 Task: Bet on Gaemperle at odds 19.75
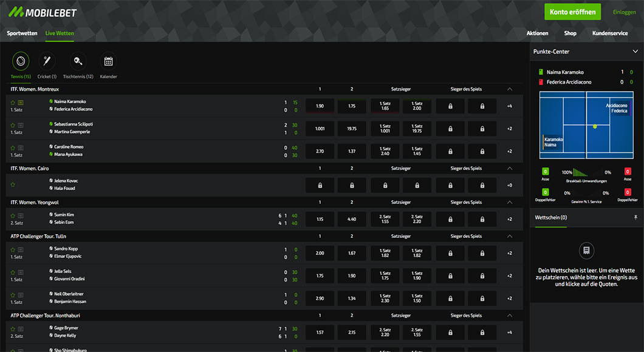pos(352,129)
